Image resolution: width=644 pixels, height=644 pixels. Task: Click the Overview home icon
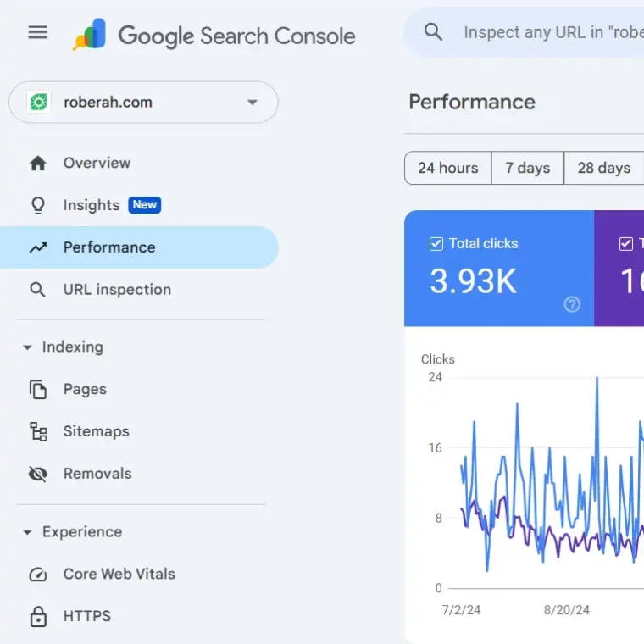(38, 164)
